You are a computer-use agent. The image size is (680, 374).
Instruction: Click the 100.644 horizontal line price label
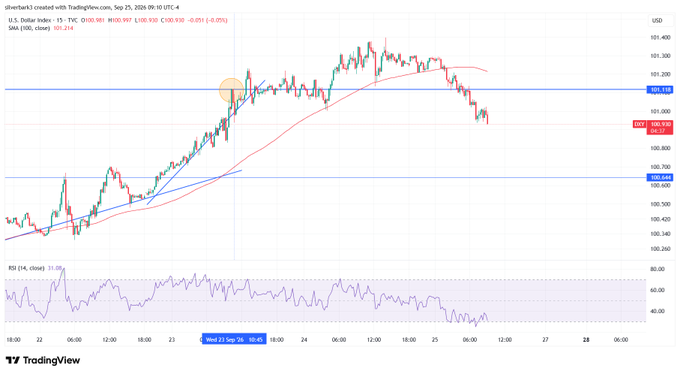pyautogui.click(x=660, y=177)
